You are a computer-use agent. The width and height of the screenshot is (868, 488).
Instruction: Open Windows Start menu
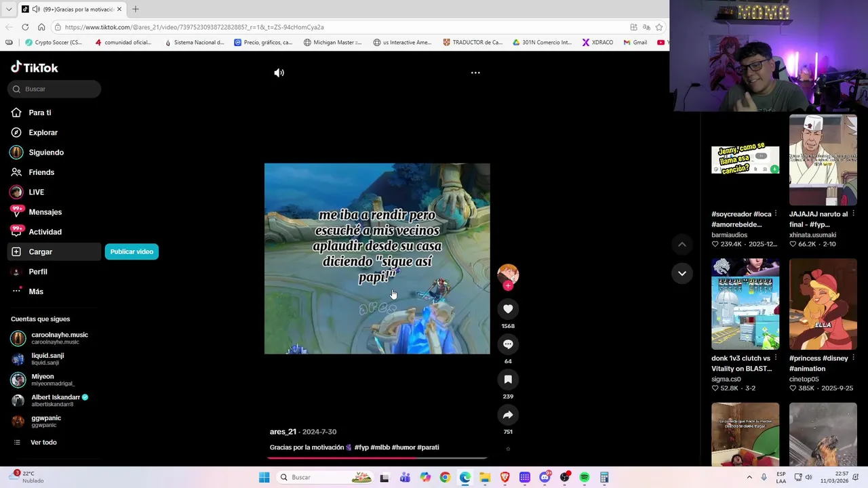(264, 477)
